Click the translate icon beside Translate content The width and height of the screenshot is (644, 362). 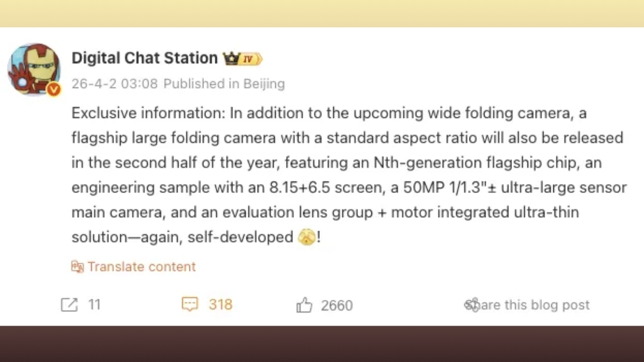tap(77, 267)
